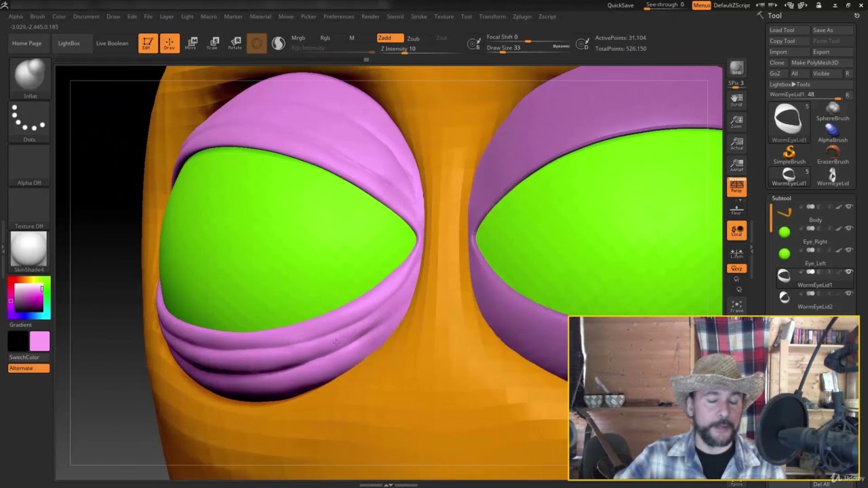This screenshot has width=868, height=488.
Task: Select the AlphaBrush tool thumbnail
Action: pyautogui.click(x=833, y=133)
